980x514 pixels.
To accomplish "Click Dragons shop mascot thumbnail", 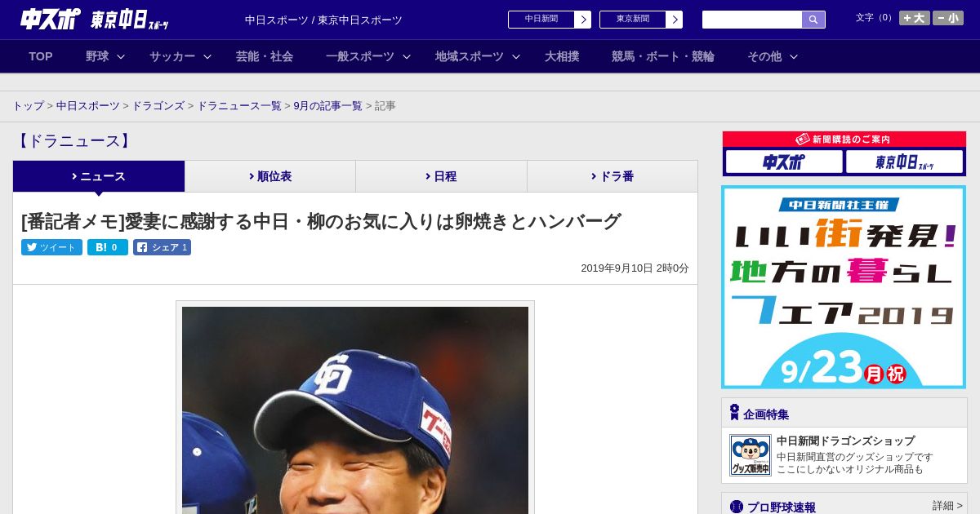I will (751, 455).
